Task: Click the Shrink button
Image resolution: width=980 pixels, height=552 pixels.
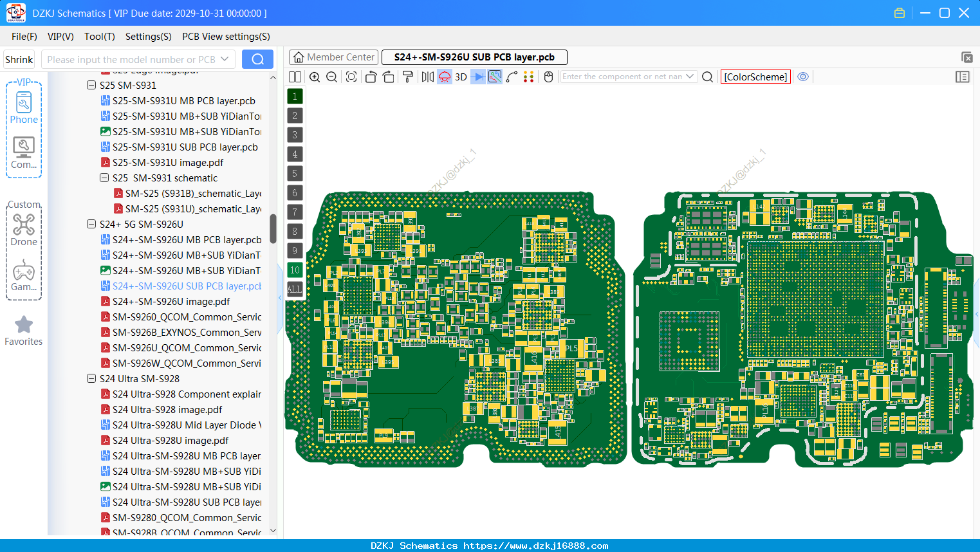Action: point(19,59)
